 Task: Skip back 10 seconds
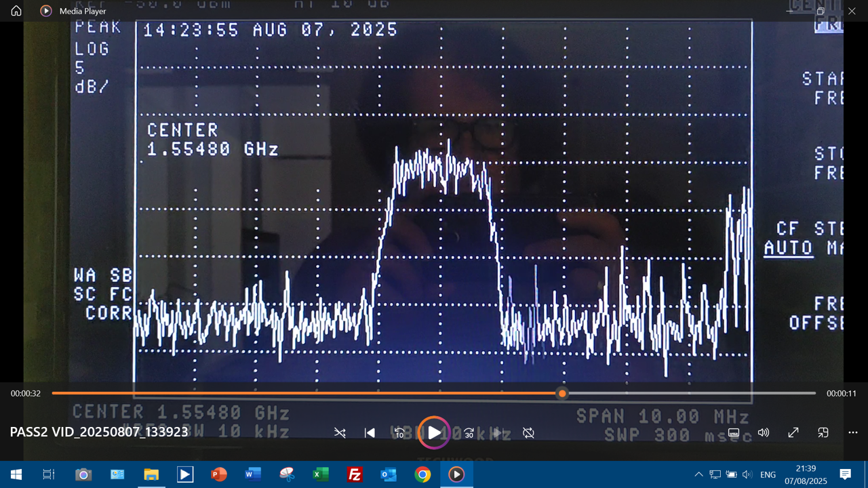[399, 432]
